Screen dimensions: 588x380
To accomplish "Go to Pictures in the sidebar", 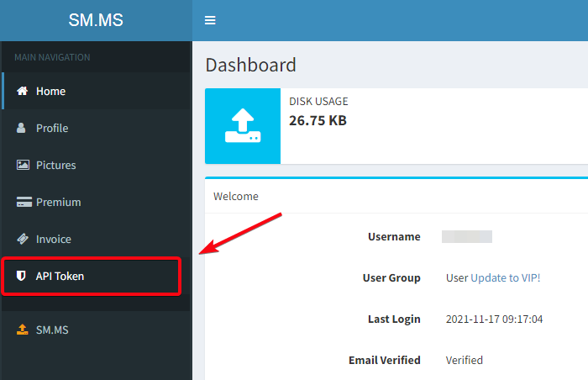I will tap(97, 165).
